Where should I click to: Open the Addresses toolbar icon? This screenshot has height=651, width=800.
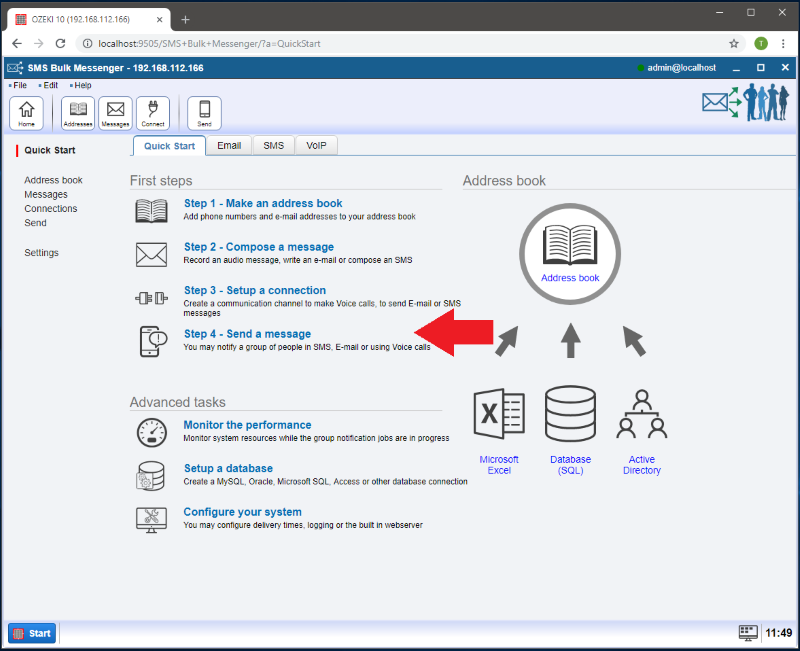pos(78,113)
